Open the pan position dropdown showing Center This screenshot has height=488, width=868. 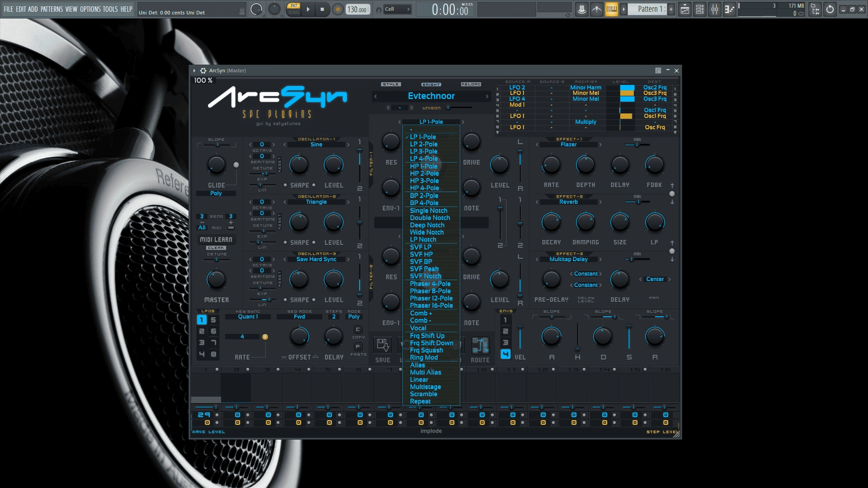(x=655, y=279)
